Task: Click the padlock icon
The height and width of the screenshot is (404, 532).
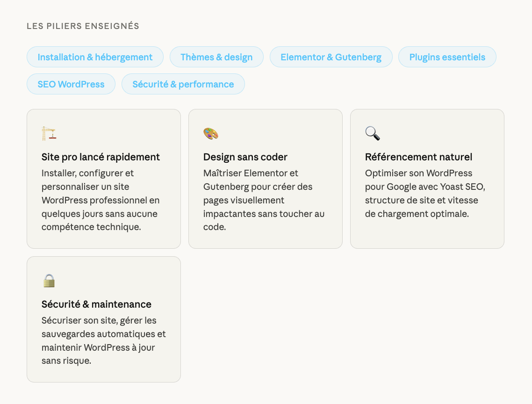Action: pyautogui.click(x=49, y=281)
